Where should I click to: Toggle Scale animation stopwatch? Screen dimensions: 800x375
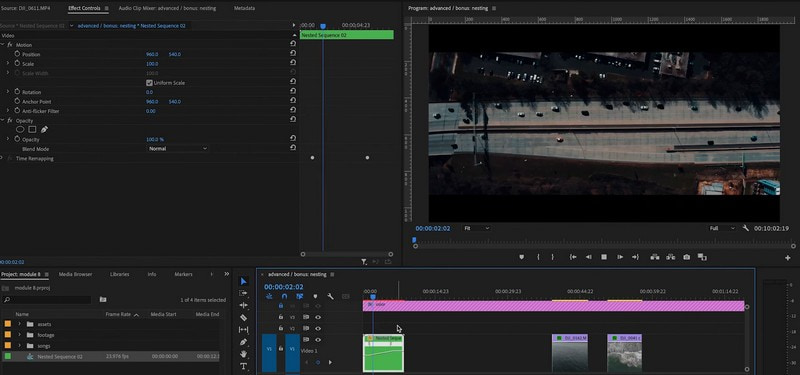tap(17, 64)
